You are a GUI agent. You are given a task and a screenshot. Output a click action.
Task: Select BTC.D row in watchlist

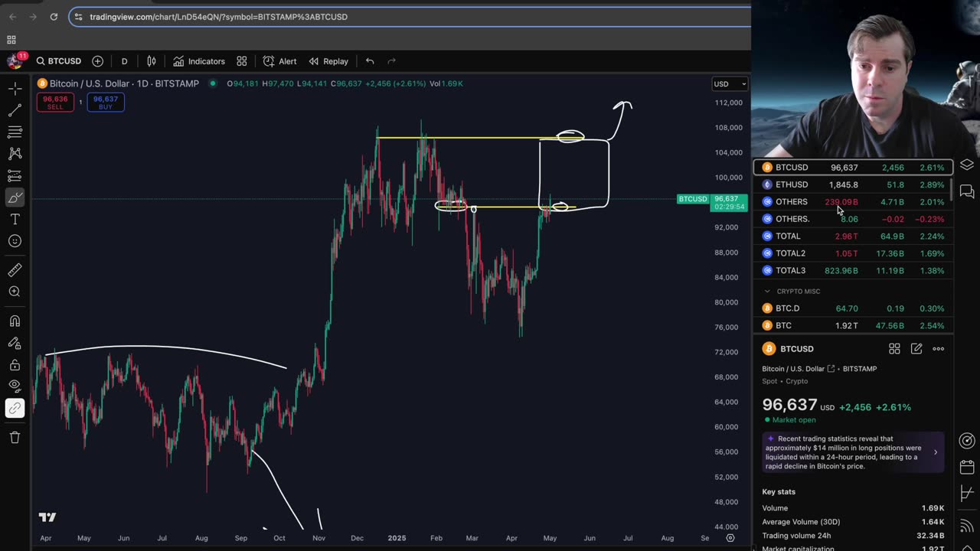853,308
